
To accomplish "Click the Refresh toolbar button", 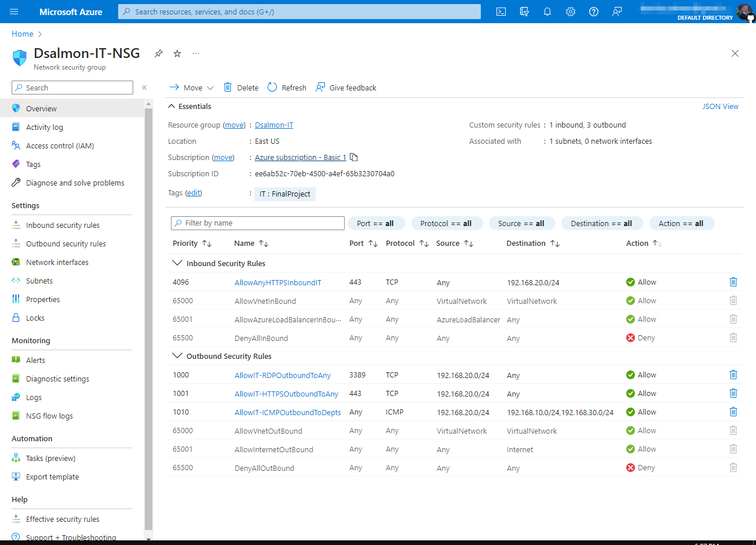I will (x=287, y=88).
